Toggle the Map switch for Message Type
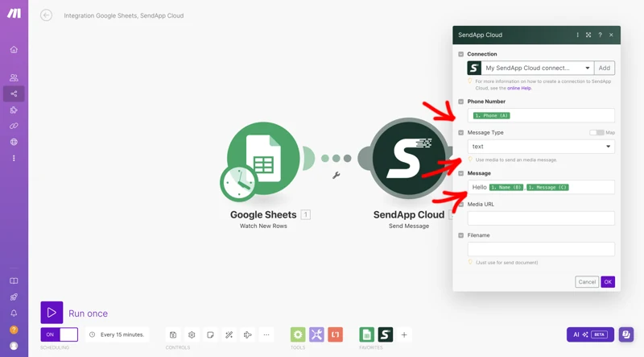The width and height of the screenshot is (644, 357). coord(597,132)
